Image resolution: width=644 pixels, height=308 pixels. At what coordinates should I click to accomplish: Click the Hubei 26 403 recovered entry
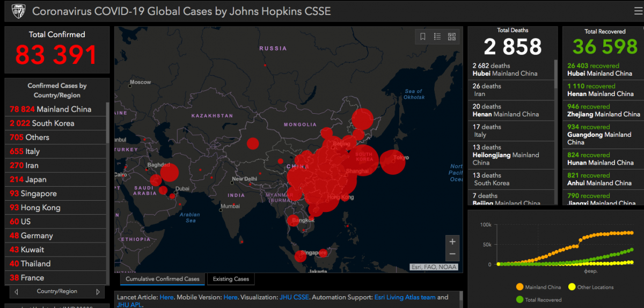coord(603,70)
